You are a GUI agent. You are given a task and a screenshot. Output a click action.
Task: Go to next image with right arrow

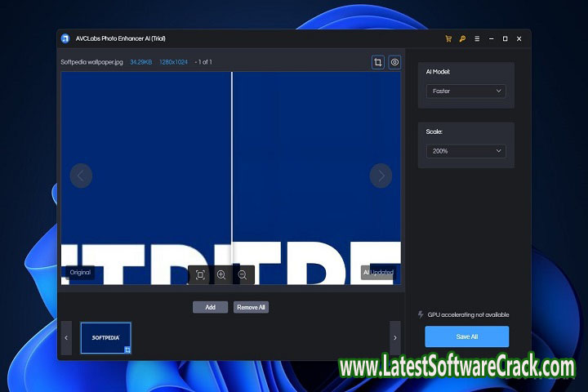pos(381,175)
